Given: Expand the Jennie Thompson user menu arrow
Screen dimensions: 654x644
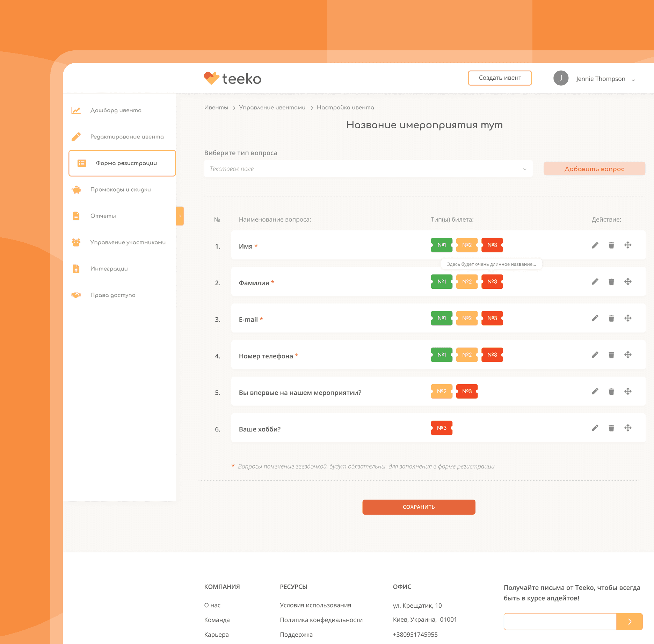Looking at the screenshot, I should click(633, 80).
